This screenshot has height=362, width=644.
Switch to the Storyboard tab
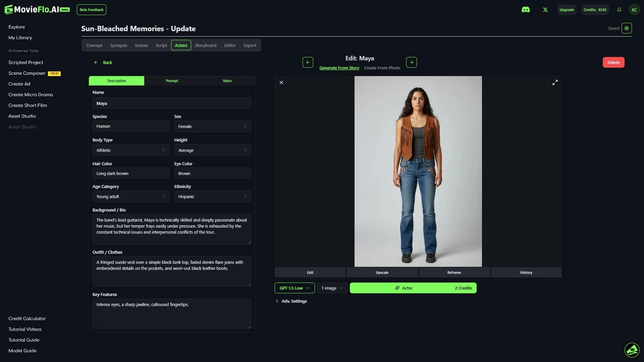(x=206, y=45)
